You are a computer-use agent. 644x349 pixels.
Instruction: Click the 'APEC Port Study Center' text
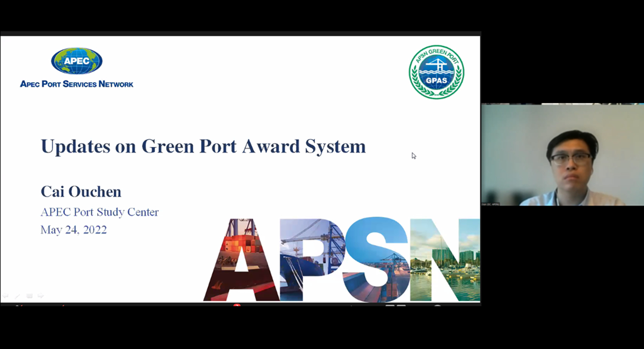pyautogui.click(x=100, y=212)
